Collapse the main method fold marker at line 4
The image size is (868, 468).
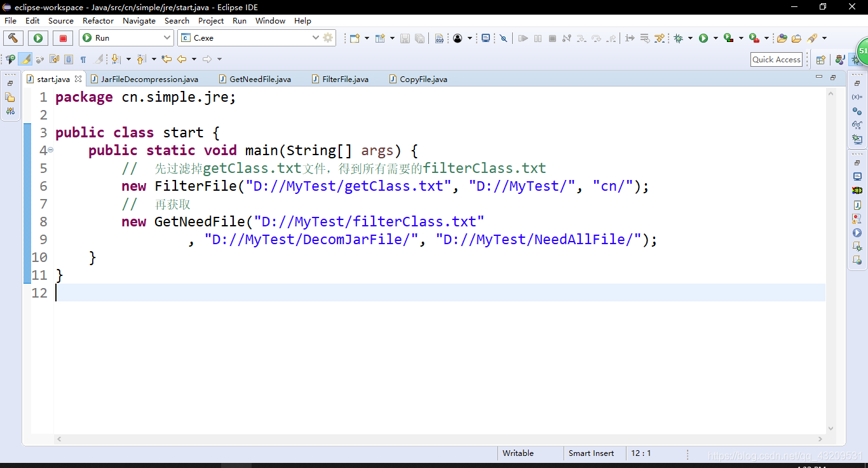[x=50, y=150]
